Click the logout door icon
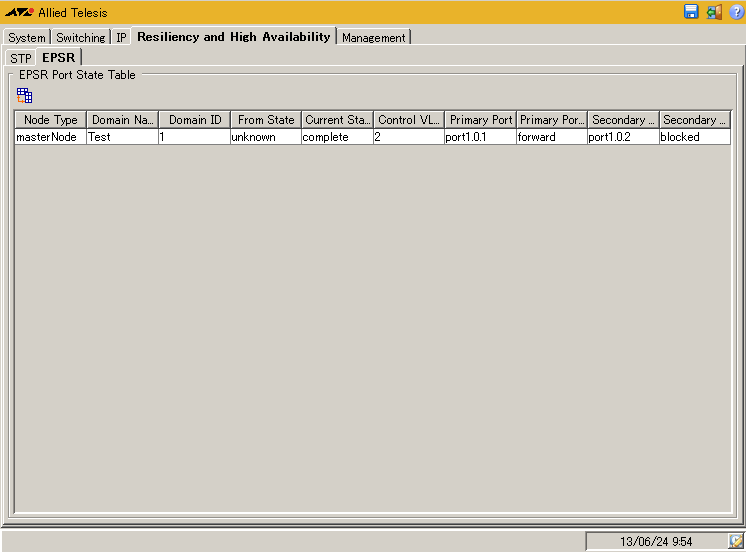Image resolution: width=746 pixels, height=552 pixels. click(714, 12)
